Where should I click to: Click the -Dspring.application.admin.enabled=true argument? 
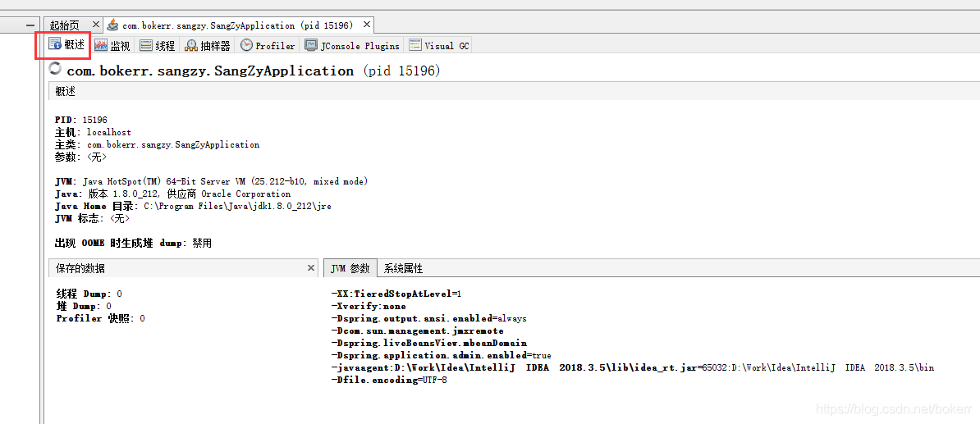[442, 355]
